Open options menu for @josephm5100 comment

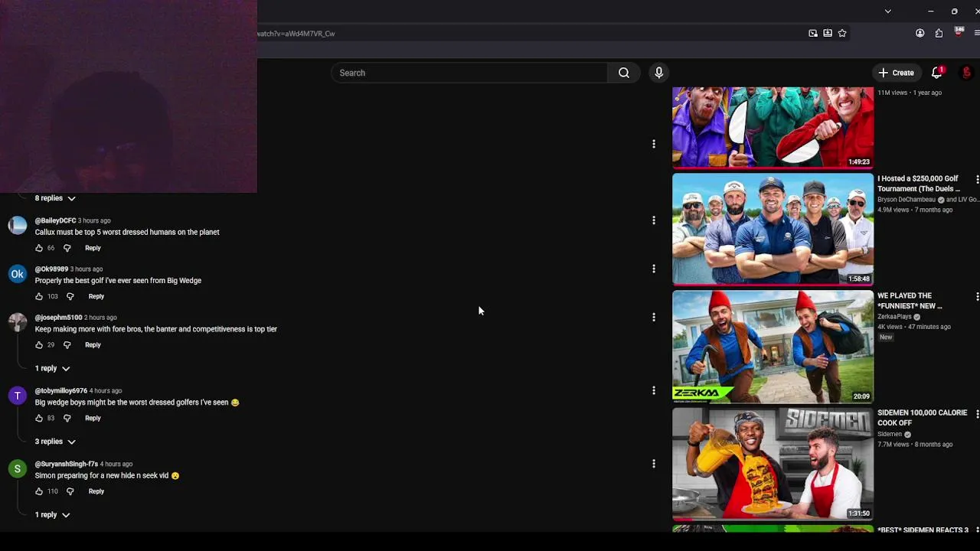(x=653, y=317)
